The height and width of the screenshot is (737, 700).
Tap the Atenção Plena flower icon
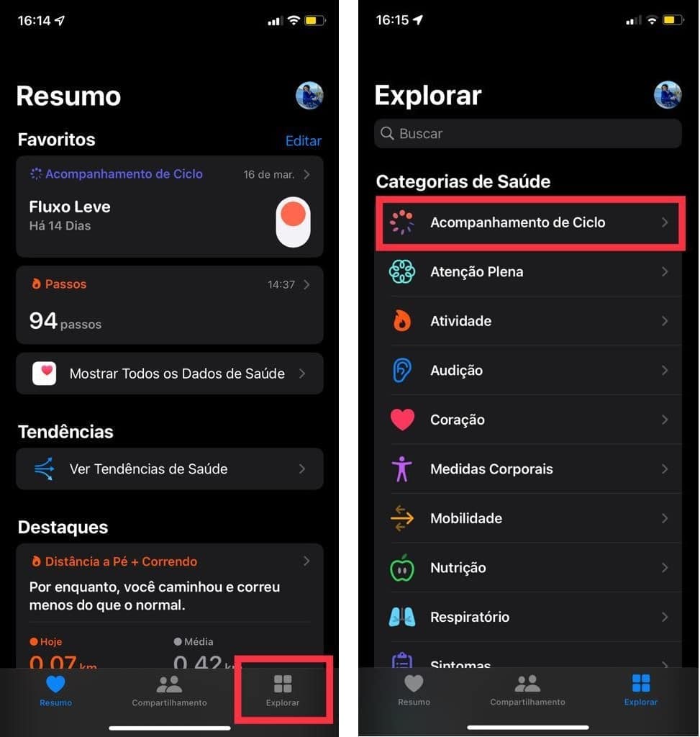pyautogui.click(x=401, y=271)
